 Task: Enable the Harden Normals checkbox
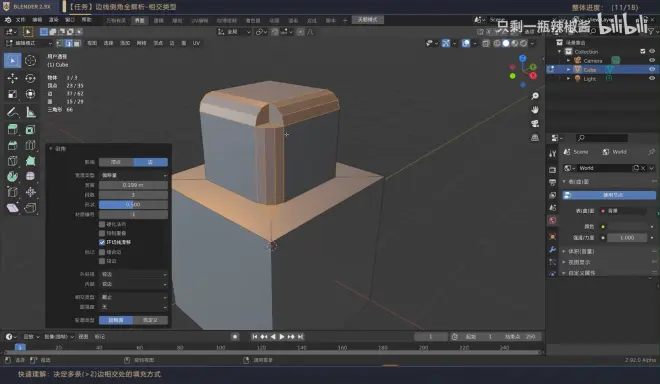tap(102, 224)
